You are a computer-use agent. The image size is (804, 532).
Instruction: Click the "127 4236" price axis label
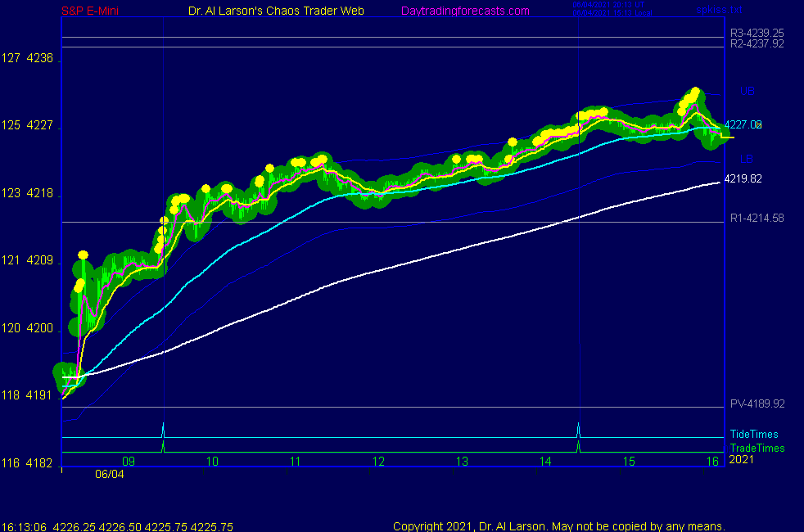point(27,58)
